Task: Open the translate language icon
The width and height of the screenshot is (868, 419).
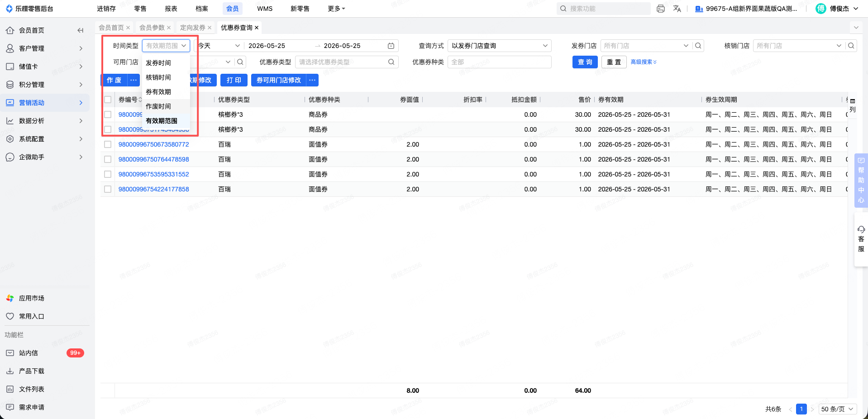Action: tap(677, 9)
